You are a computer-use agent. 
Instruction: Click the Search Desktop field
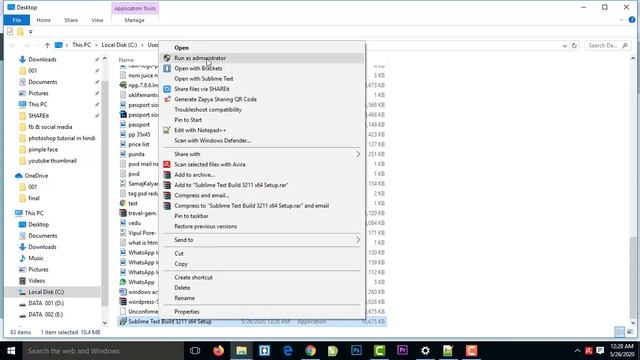pos(607,45)
